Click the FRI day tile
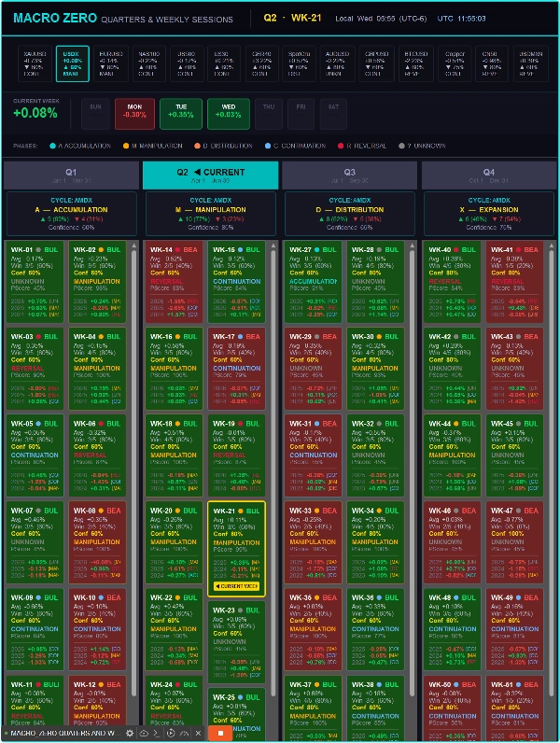560x743 pixels. [301, 114]
